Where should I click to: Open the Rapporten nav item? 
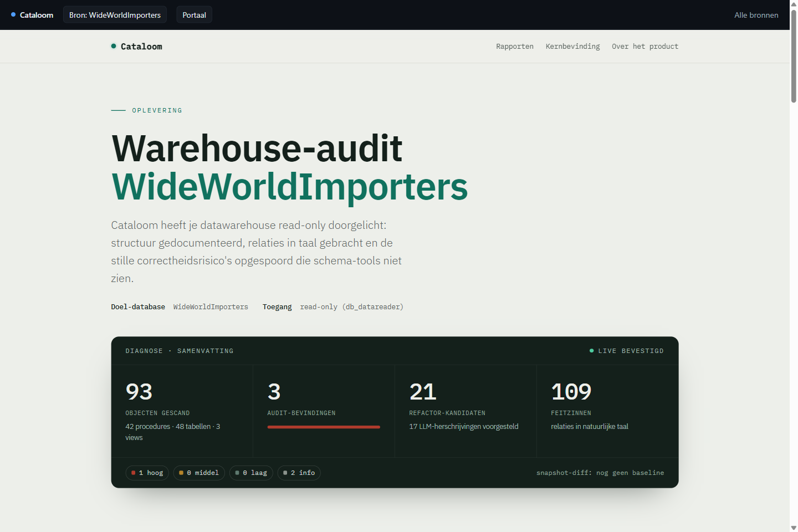515,47
